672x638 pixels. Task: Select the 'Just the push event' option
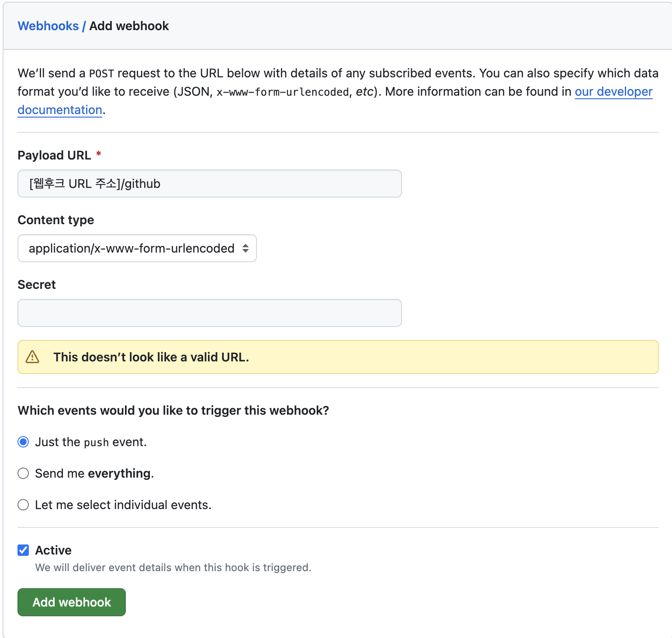tap(23, 442)
